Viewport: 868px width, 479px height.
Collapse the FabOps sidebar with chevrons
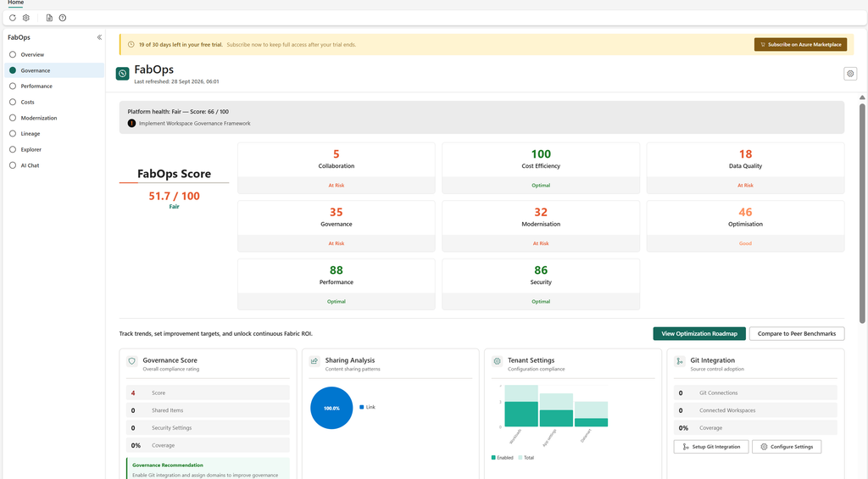tap(99, 37)
